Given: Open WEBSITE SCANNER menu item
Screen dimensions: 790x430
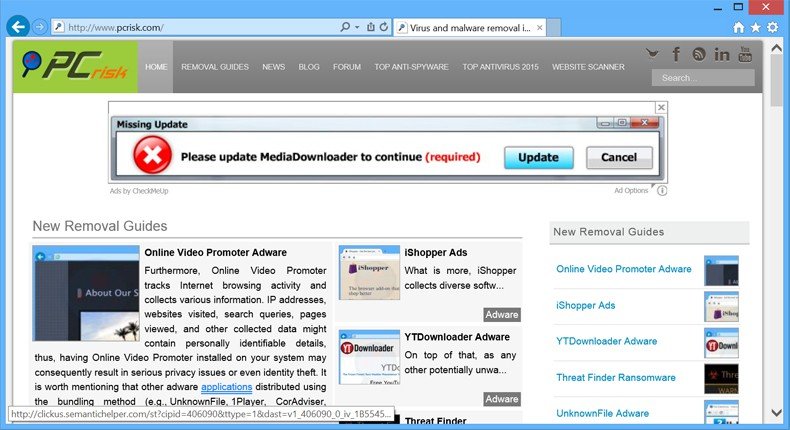Looking at the screenshot, I should point(588,67).
